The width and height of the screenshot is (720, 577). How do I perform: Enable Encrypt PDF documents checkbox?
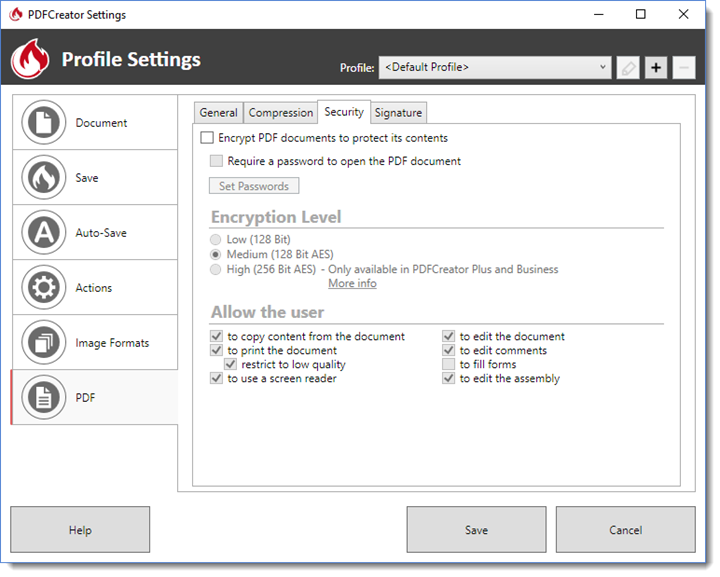tap(207, 138)
